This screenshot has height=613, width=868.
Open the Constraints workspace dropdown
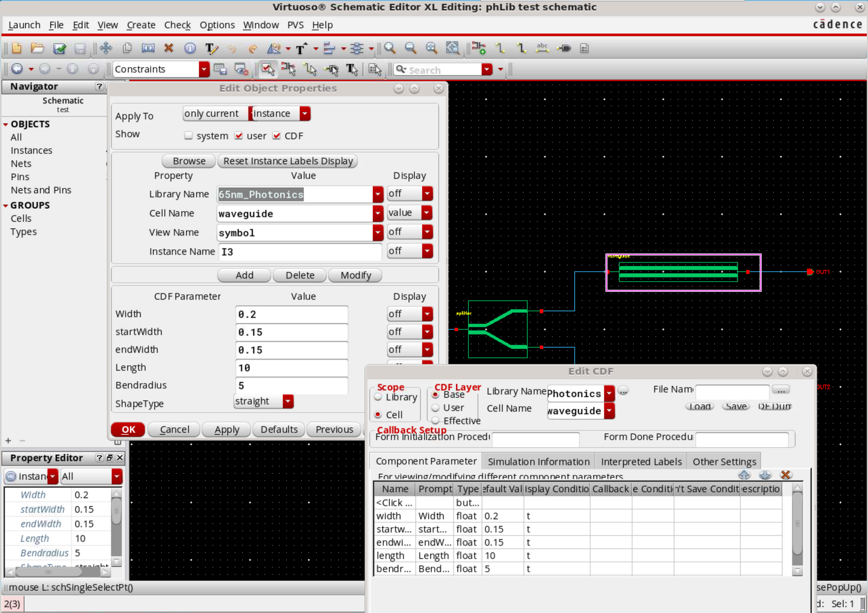[204, 69]
